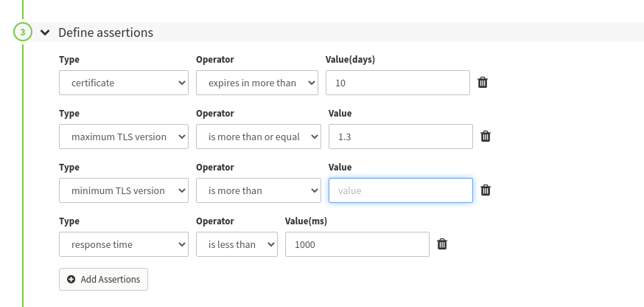Screen dimensions: 644x307
Task: Change the 'is more than or equal' operator
Action: pos(259,137)
